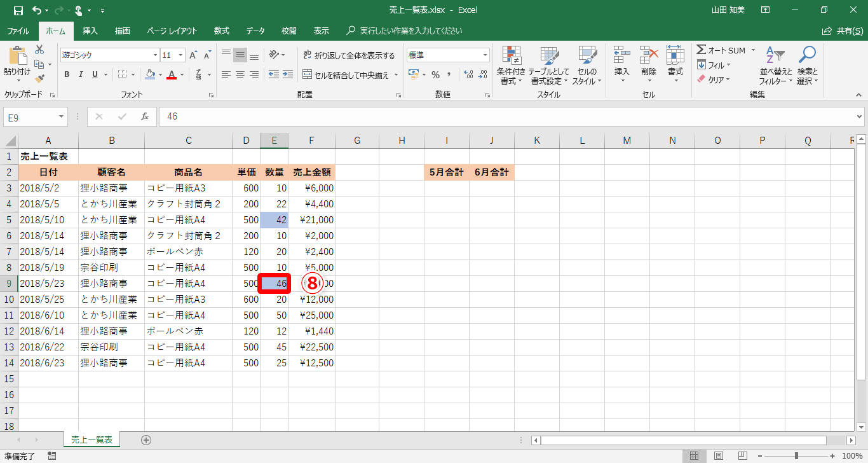Increase font size with the large A icon
The width and height of the screenshot is (868, 463).
tap(194, 55)
